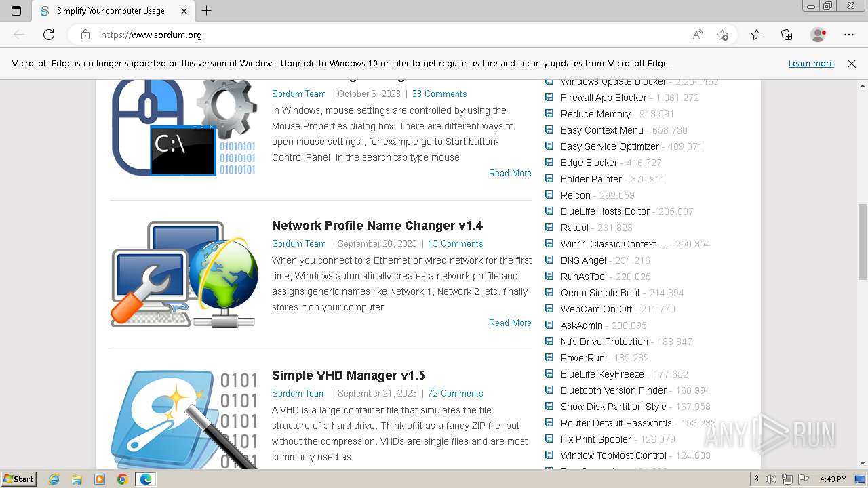The image size is (868, 488).
Task: Open the WebCam On-Off link
Action: (x=596, y=309)
